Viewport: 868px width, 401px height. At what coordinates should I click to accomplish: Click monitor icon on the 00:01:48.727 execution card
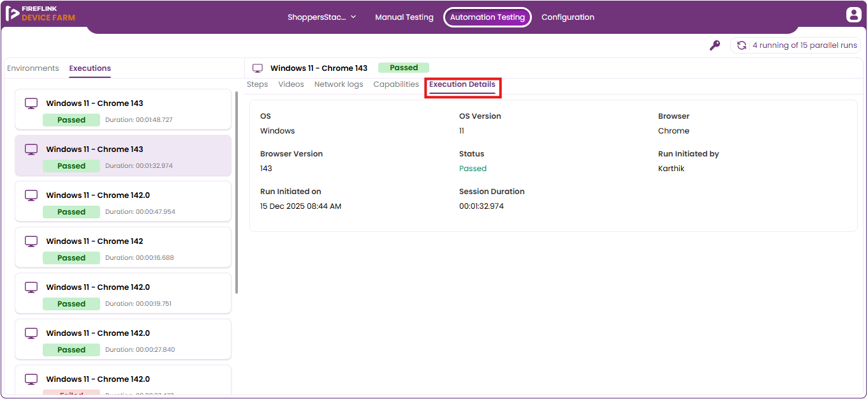click(31, 103)
